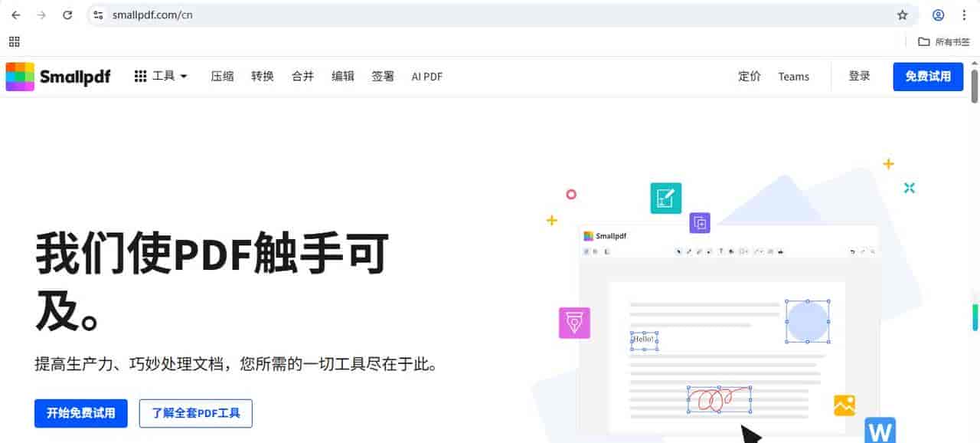Open the 编辑 menu item
Image resolution: width=980 pixels, height=443 pixels.
tap(343, 76)
